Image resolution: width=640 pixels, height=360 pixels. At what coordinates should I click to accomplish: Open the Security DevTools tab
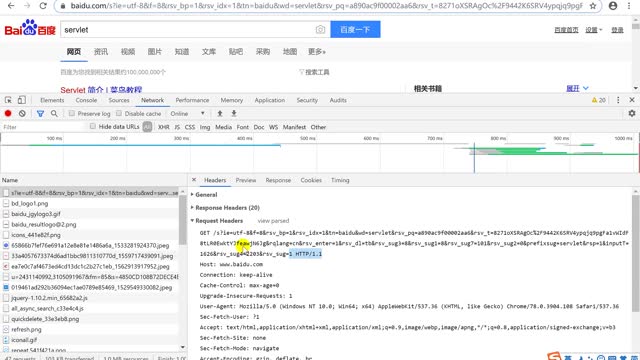307,100
